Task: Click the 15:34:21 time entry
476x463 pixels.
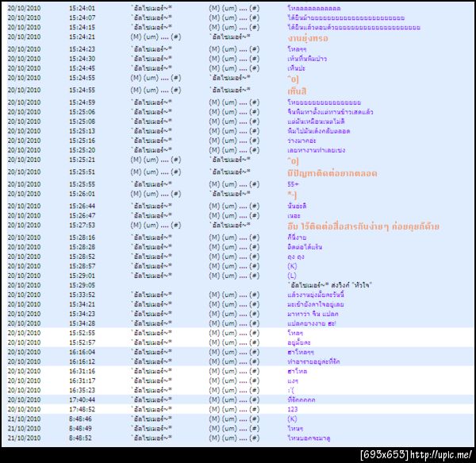Action: pyautogui.click(x=82, y=304)
